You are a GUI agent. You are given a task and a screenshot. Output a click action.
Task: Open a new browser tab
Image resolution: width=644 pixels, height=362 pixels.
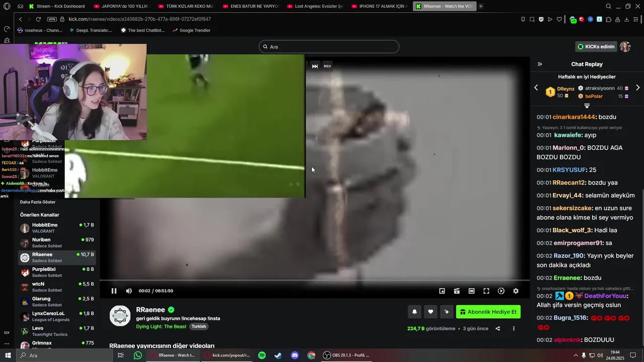pyautogui.click(x=481, y=6)
